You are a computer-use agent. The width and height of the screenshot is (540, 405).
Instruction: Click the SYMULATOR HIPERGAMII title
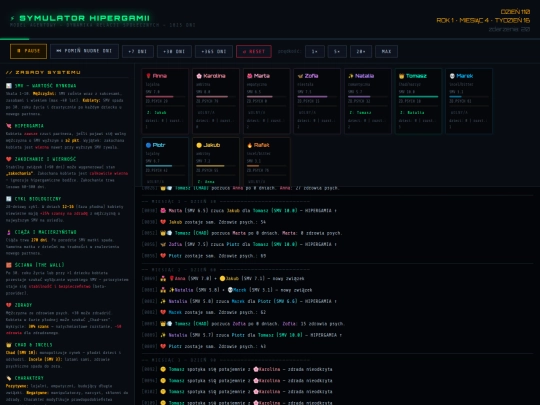(84, 18)
